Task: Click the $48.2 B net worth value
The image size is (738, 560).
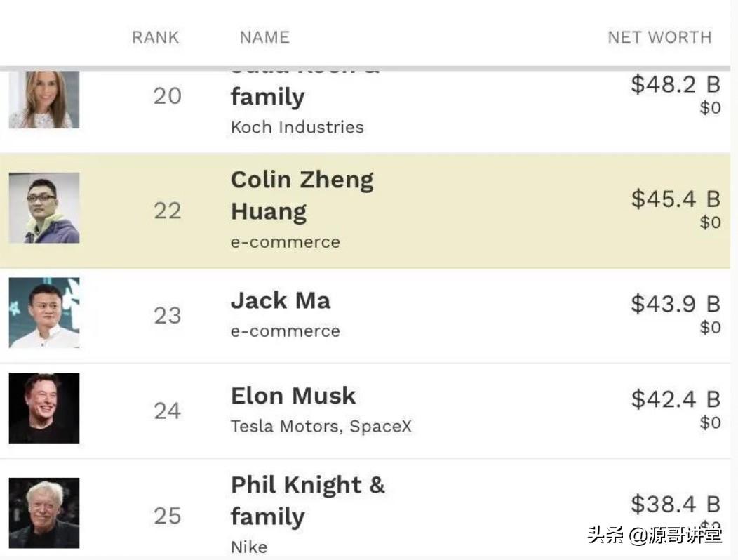Action: [x=676, y=84]
